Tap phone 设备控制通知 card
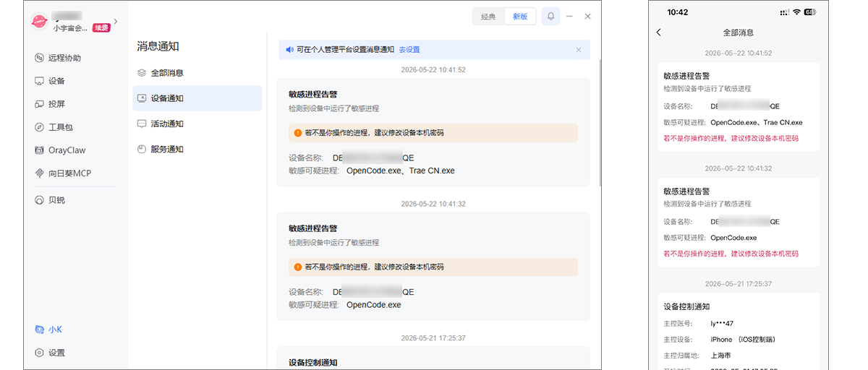This screenshot has height=370, width=868. [x=739, y=331]
